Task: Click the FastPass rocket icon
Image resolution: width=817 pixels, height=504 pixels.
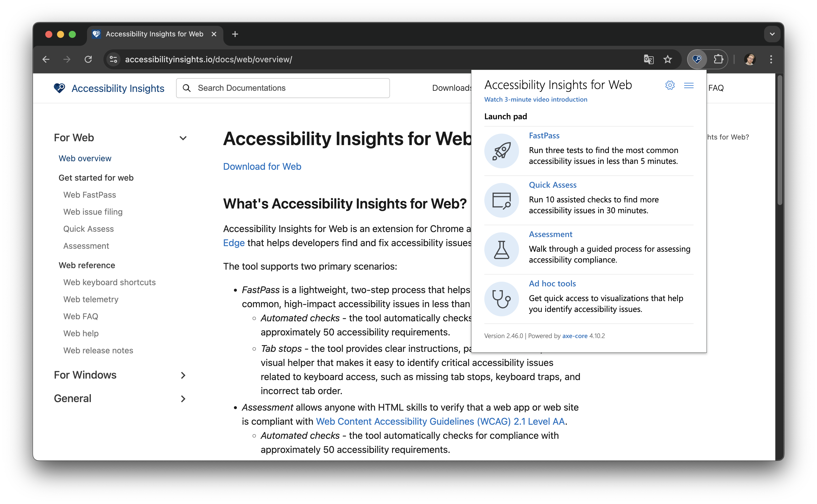Action: coord(501,151)
